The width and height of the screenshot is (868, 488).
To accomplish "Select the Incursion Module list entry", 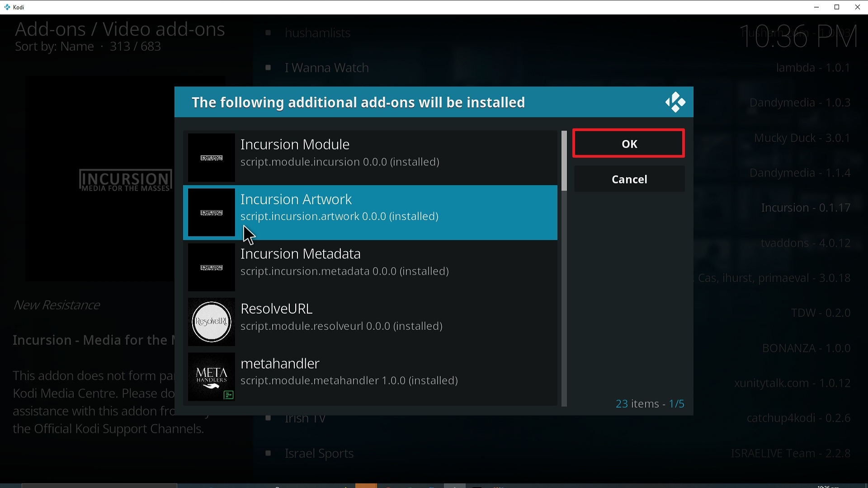I will point(370,158).
